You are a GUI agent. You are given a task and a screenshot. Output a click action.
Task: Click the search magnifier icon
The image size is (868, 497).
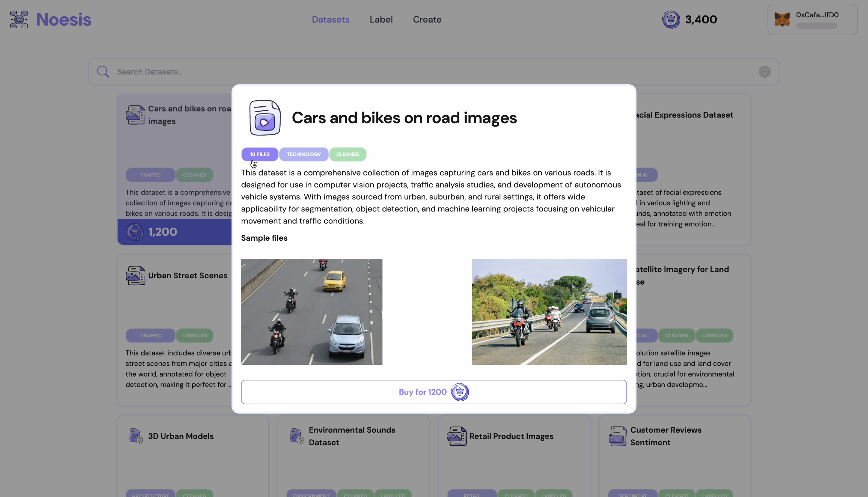[x=103, y=72]
